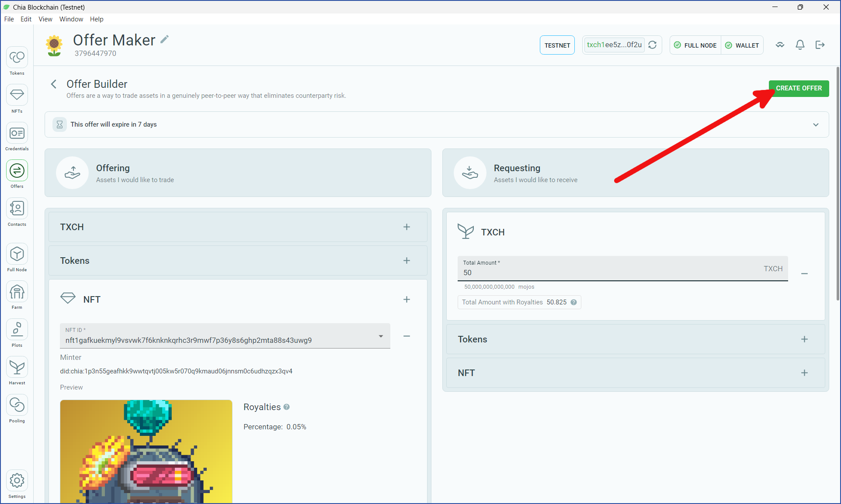This screenshot has width=841, height=504.
Task: Check the Full Node status
Action: click(695, 45)
